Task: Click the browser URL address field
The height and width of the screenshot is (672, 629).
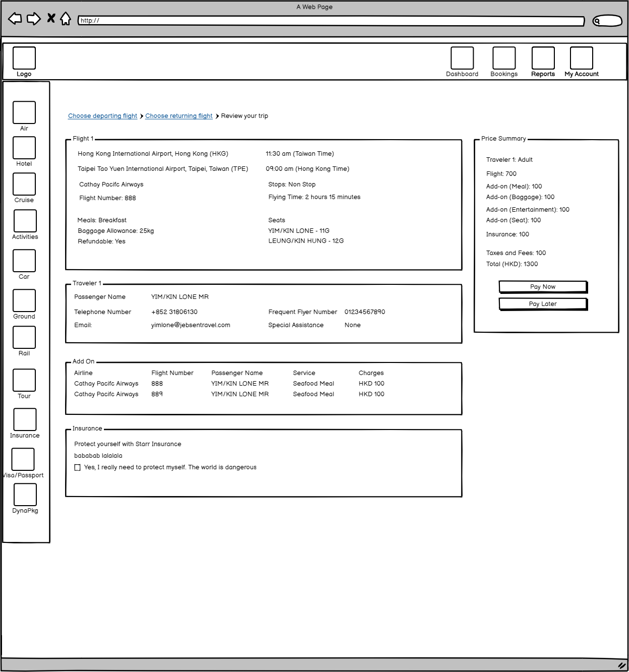Action: coord(331,21)
